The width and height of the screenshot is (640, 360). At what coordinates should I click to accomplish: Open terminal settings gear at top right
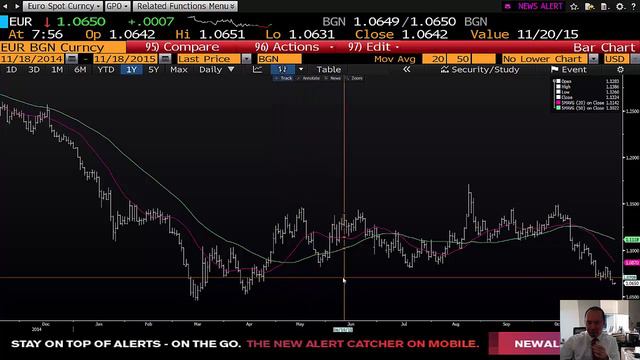[x=620, y=6]
